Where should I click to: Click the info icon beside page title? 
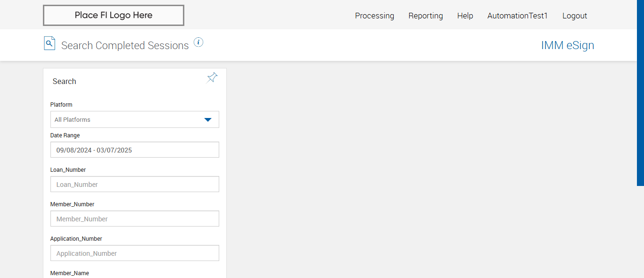(198, 42)
